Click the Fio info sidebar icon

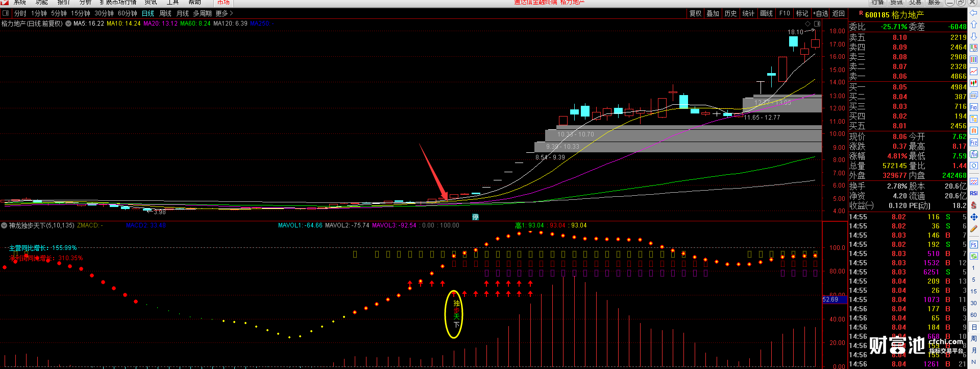click(x=974, y=107)
